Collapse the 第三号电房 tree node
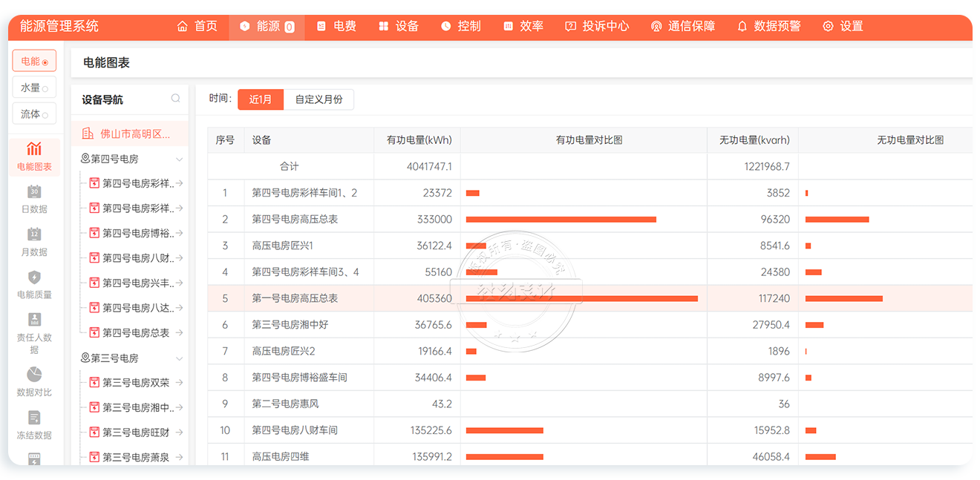Image resolution: width=980 pixels, height=480 pixels. [179, 358]
